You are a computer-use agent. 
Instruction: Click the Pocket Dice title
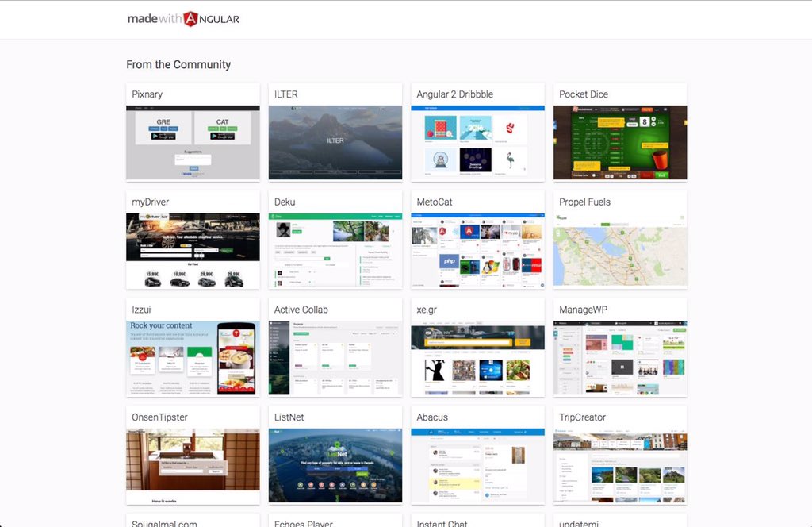[x=583, y=94]
